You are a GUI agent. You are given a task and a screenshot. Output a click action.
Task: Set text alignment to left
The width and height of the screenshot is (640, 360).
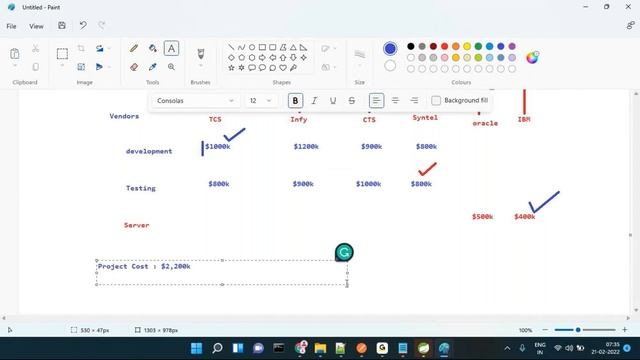(x=376, y=100)
